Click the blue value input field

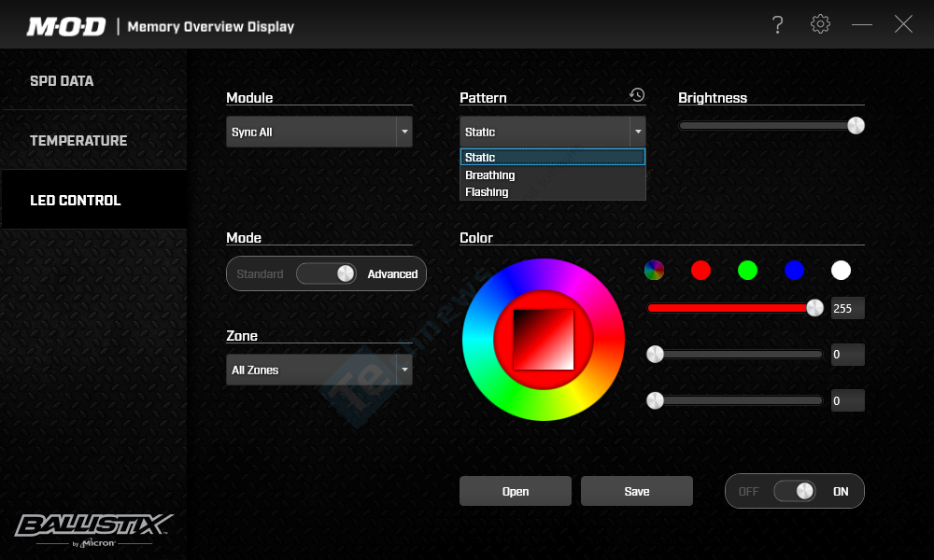click(x=848, y=400)
